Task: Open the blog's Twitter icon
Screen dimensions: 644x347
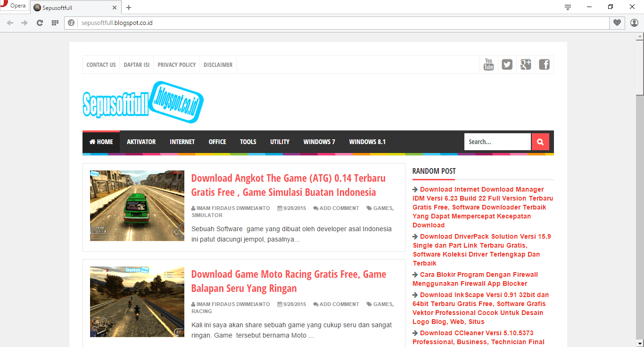Action: pos(507,65)
